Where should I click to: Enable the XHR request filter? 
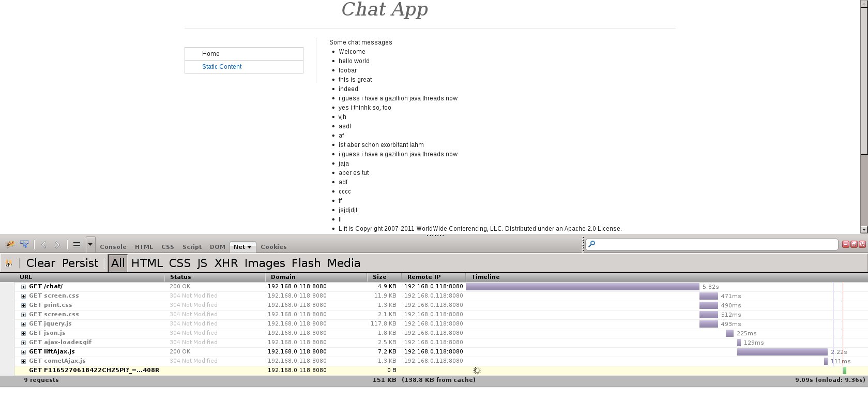(x=226, y=263)
